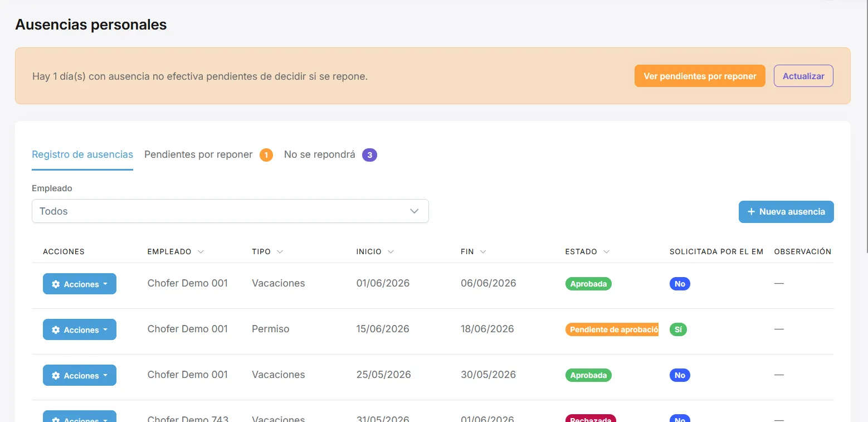Click the Permiso type cell

[x=271, y=329]
